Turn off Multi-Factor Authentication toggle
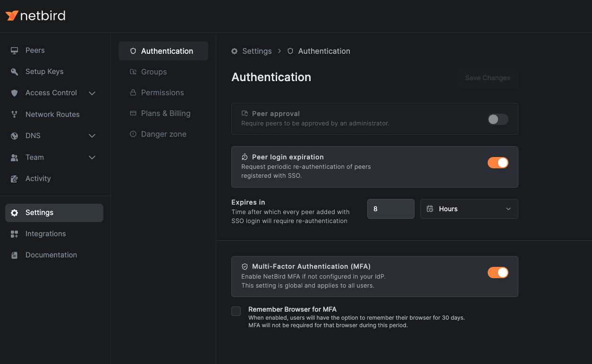592x364 pixels. click(498, 273)
